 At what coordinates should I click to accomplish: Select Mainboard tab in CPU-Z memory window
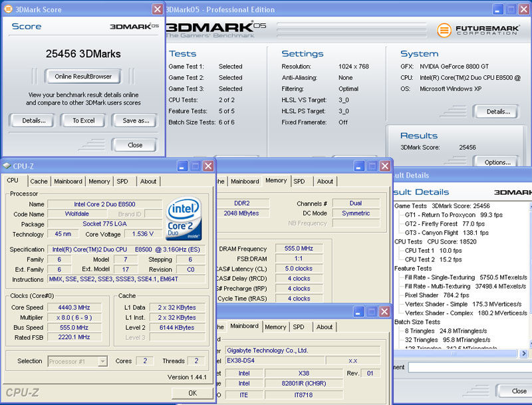tap(245, 182)
